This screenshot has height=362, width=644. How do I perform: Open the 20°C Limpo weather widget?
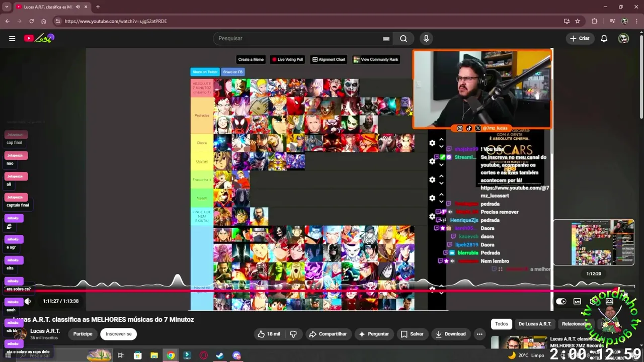tap(526, 355)
